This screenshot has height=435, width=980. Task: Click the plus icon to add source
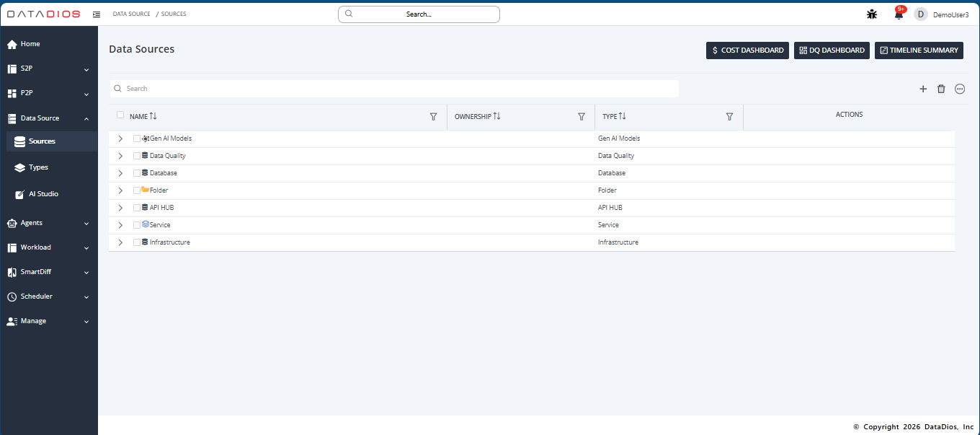click(923, 89)
